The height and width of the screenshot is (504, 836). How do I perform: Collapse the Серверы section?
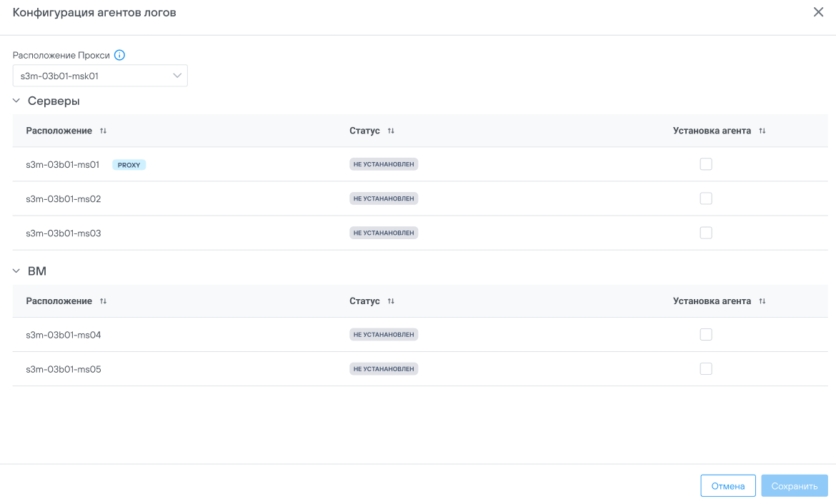point(16,101)
